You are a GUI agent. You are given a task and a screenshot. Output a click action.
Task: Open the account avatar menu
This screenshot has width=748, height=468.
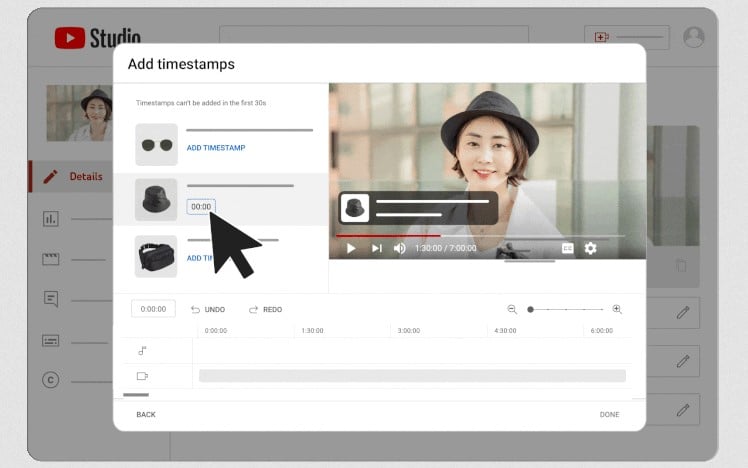tap(694, 37)
